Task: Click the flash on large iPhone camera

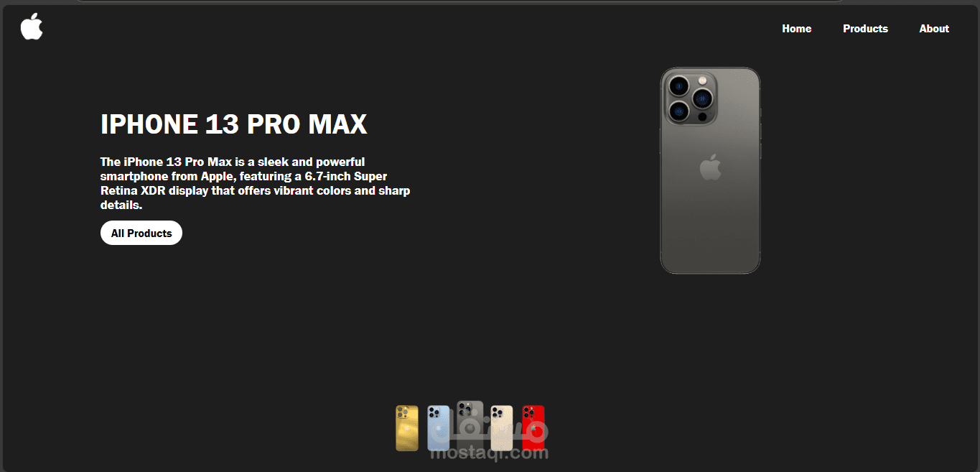Action: click(x=703, y=80)
